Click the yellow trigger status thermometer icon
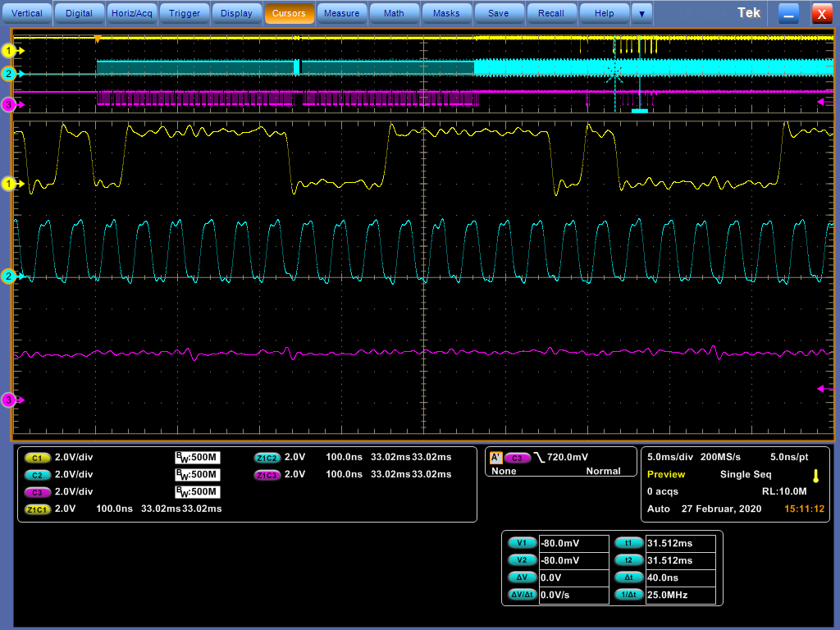The height and width of the screenshot is (630, 840). [815, 476]
